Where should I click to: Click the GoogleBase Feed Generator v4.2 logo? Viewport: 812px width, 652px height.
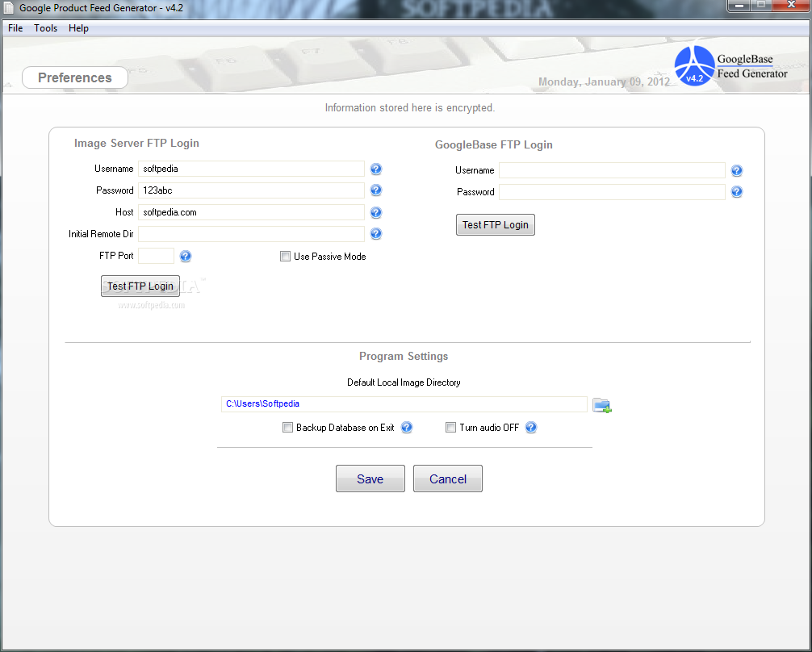(730, 66)
